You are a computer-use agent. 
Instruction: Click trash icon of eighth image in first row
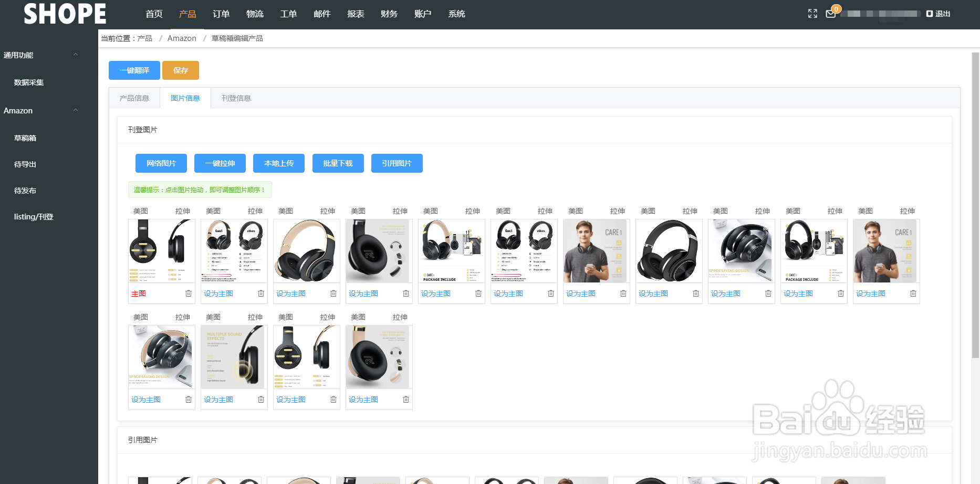point(696,293)
